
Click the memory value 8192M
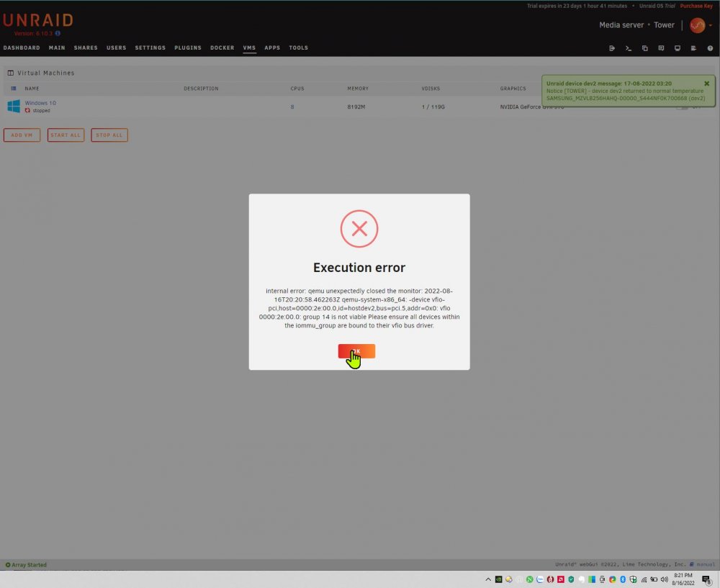pyautogui.click(x=356, y=107)
